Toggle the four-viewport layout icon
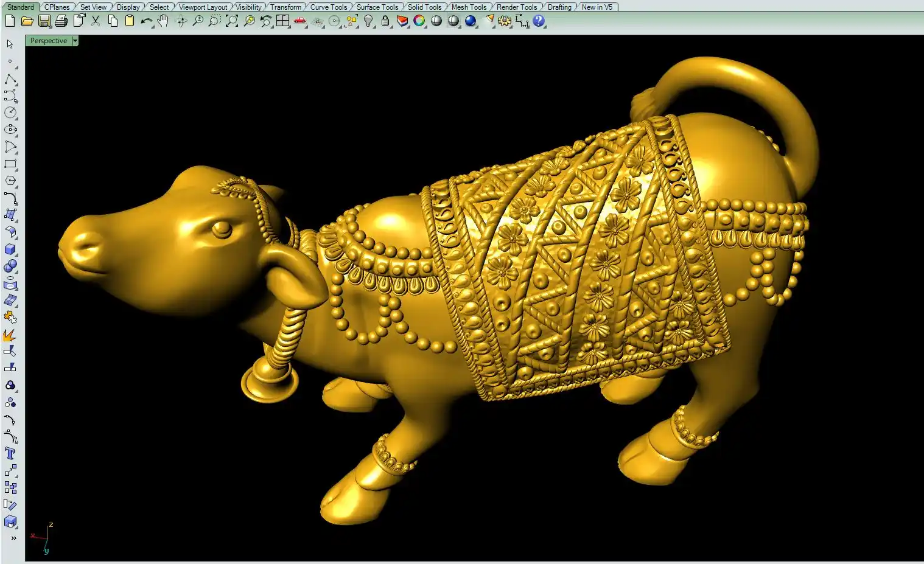 tap(282, 21)
